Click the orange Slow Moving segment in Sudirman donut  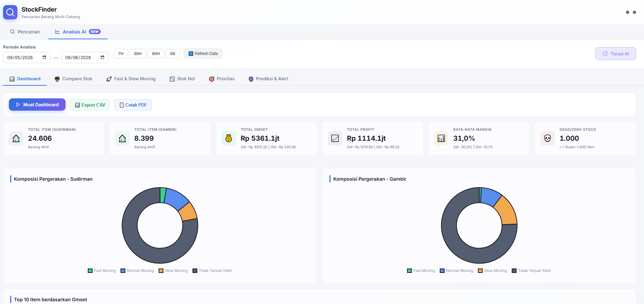pyautogui.click(x=188, y=212)
